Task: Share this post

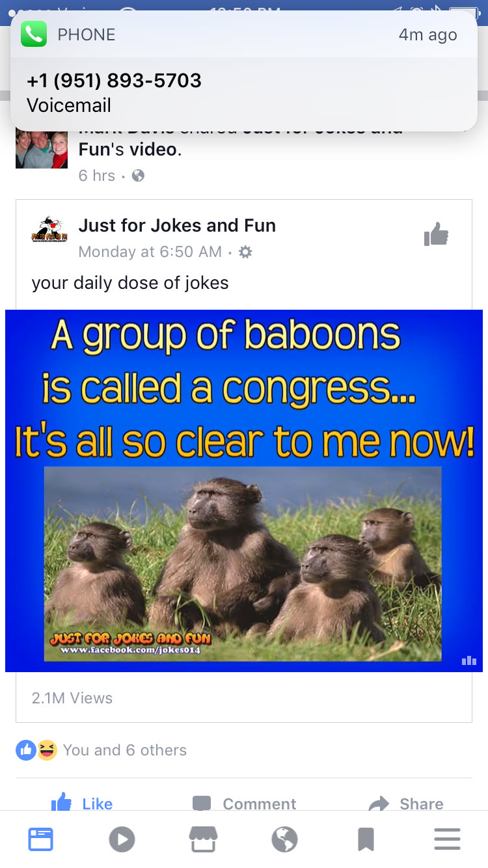Action: pyautogui.click(x=406, y=803)
